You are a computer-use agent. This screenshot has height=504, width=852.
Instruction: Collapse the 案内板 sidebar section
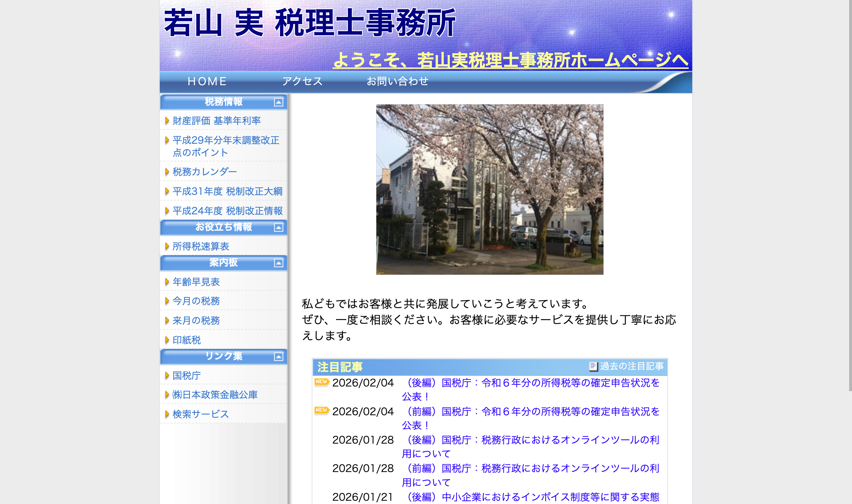click(278, 263)
